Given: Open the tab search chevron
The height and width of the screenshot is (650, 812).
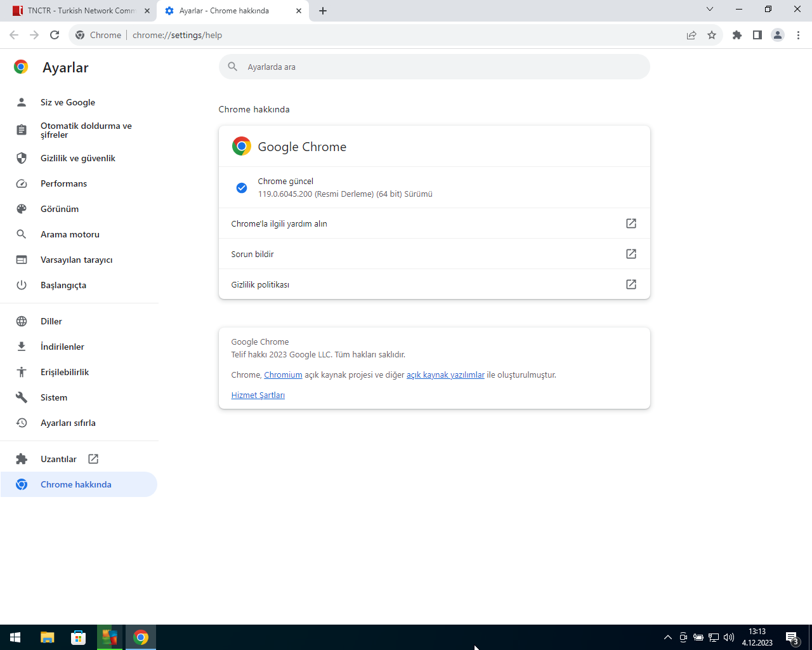Looking at the screenshot, I should (x=710, y=9).
